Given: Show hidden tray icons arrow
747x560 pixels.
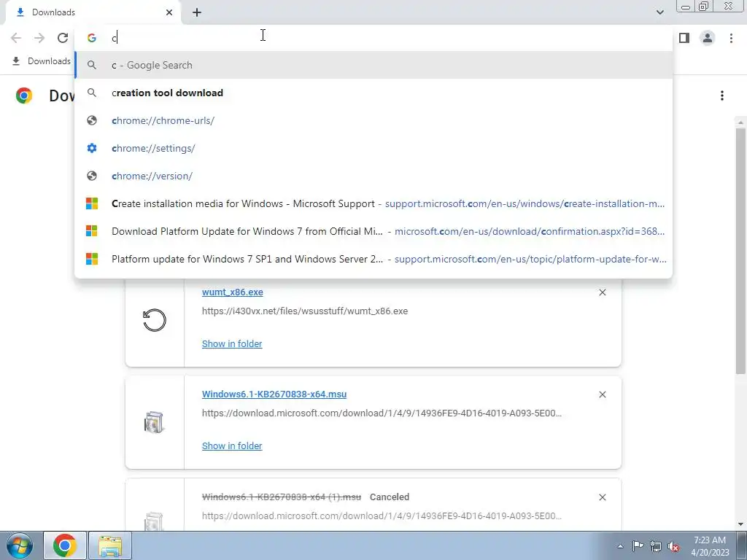Looking at the screenshot, I should (620, 546).
